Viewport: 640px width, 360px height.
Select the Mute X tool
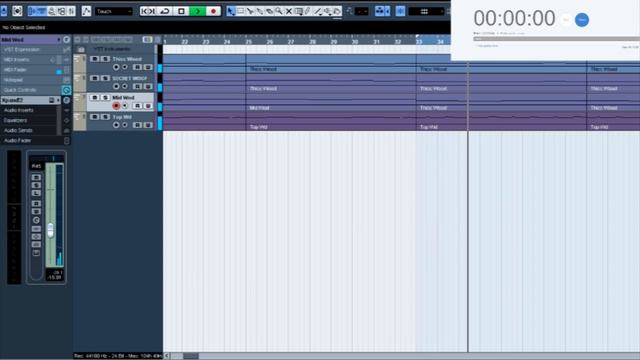[288, 11]
